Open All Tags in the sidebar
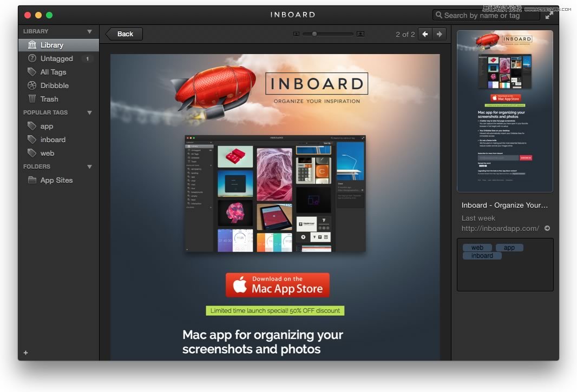This screenshot has height=392, width=577. (x=59, y=72)
